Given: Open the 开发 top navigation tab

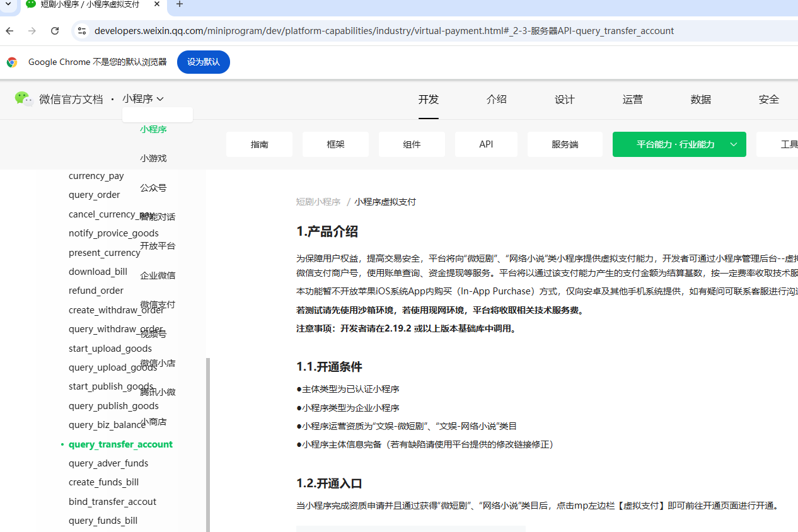Looking at the screenshot, I should click(x=429, y=99).
